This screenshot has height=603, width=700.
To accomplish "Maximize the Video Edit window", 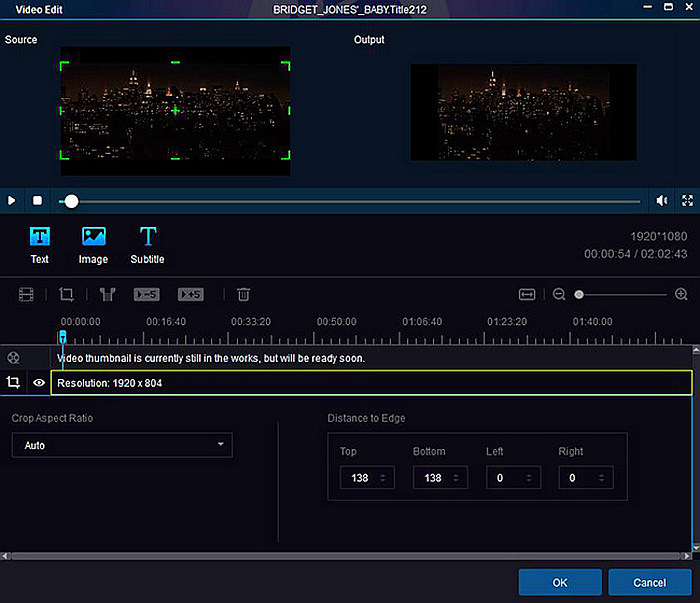I will point(668,7).
